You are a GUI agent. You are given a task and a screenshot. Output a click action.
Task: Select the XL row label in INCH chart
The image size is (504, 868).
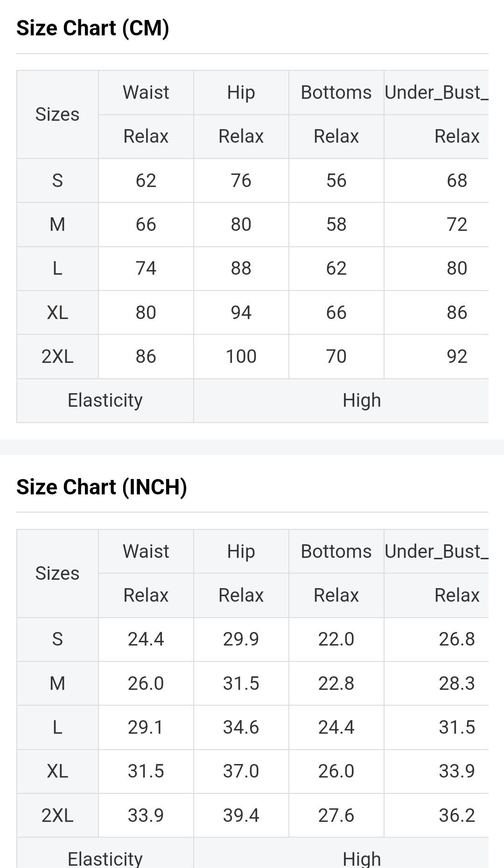57,771
